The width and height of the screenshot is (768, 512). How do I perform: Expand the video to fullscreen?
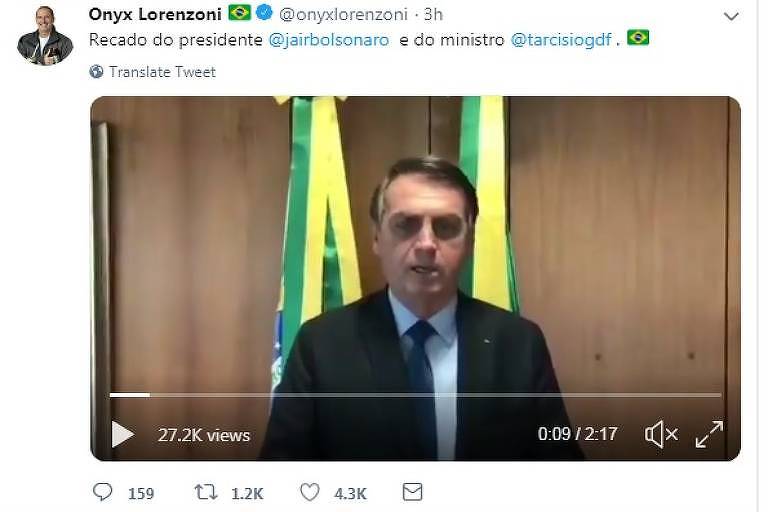[x=709, y=434]
